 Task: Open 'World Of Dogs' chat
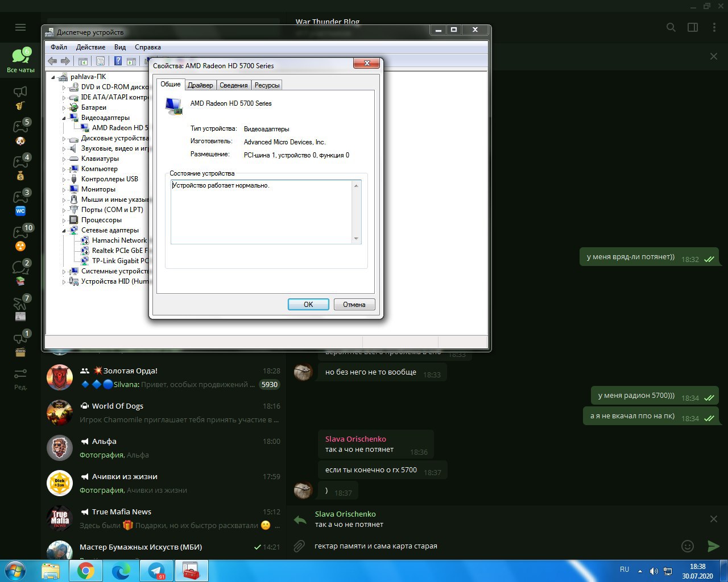[163, 413]
